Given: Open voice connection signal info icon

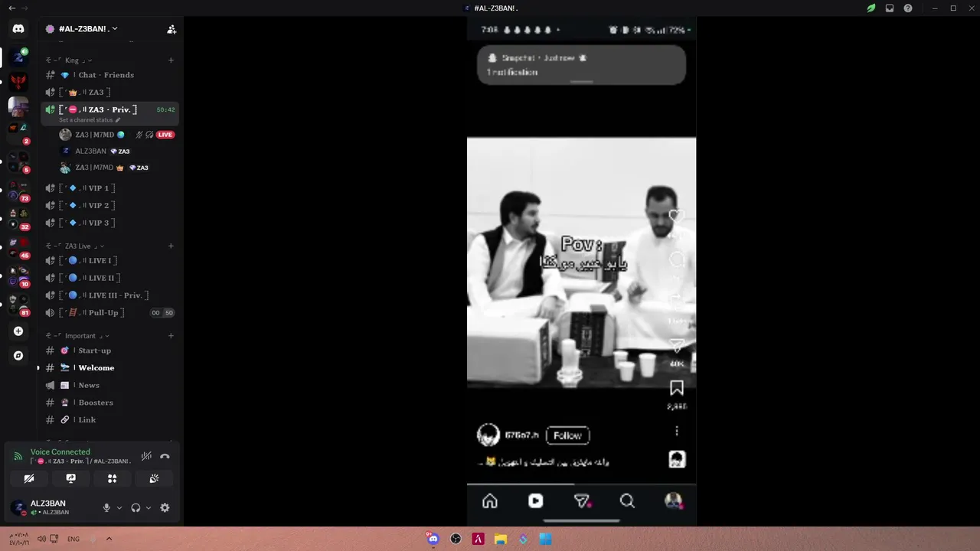Looking at the screenshot, I should point(18,456).
